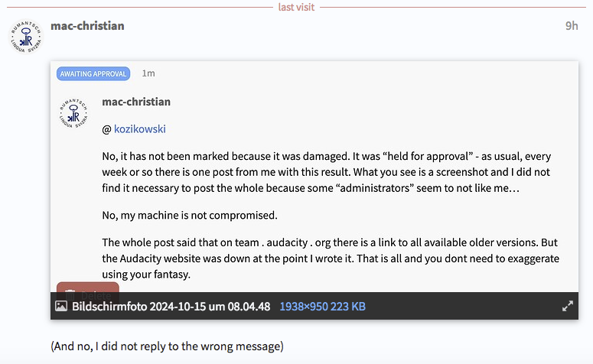Click the expand image arrows icon
Viewport: 593px width, 364px height.
[567, 306]
